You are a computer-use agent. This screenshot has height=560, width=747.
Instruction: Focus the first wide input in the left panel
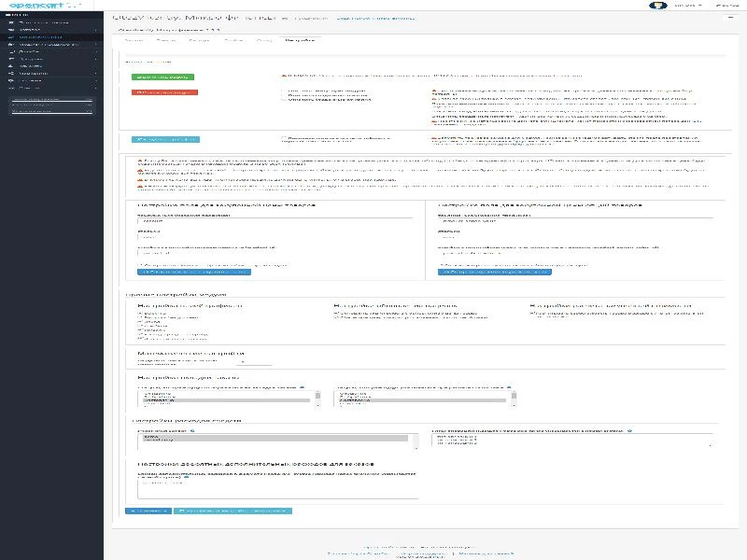275,221
